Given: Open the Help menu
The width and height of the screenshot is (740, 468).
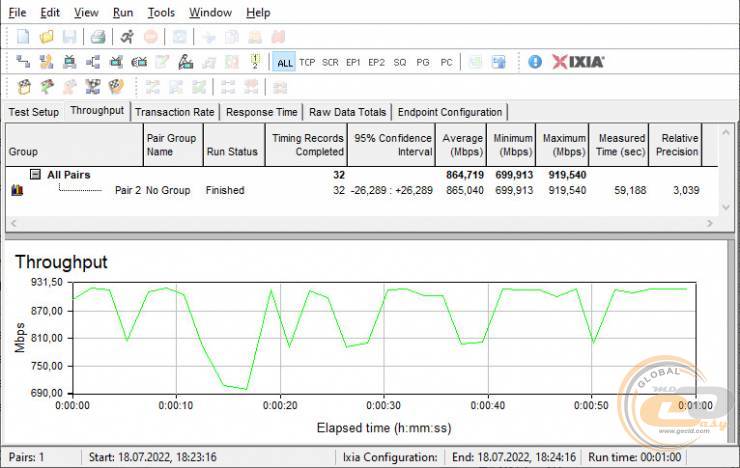Looking at the screenshot, I should pos(258,13).
